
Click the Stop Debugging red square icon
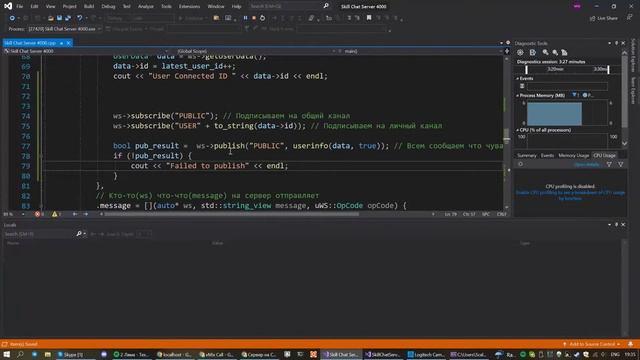click(254, 18)
